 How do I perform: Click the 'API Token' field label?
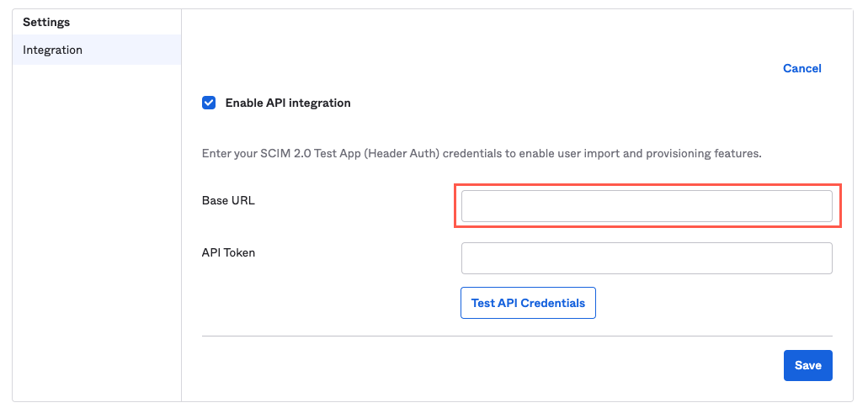coord(228,252)
